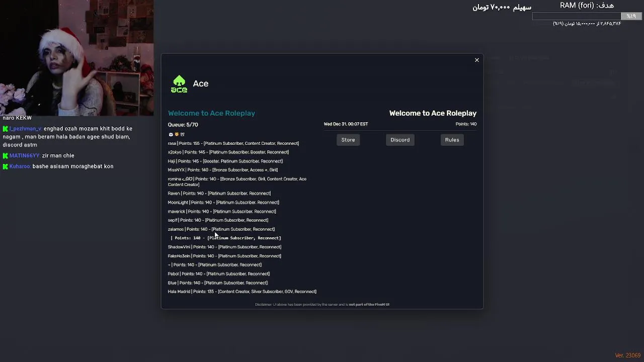
Task: Click the green Ace spade logo
Action: click(x=179, y=84)
